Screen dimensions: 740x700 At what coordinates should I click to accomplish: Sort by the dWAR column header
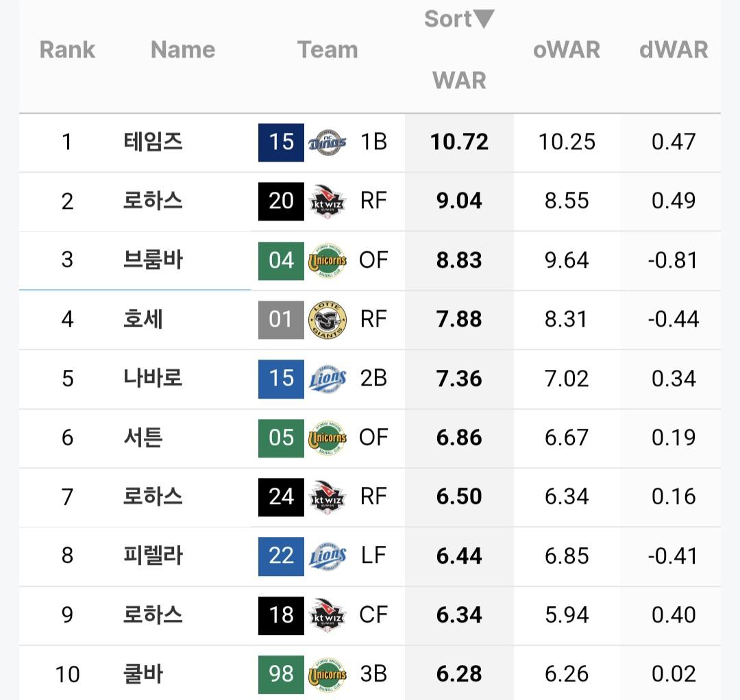tap(673, 49)
